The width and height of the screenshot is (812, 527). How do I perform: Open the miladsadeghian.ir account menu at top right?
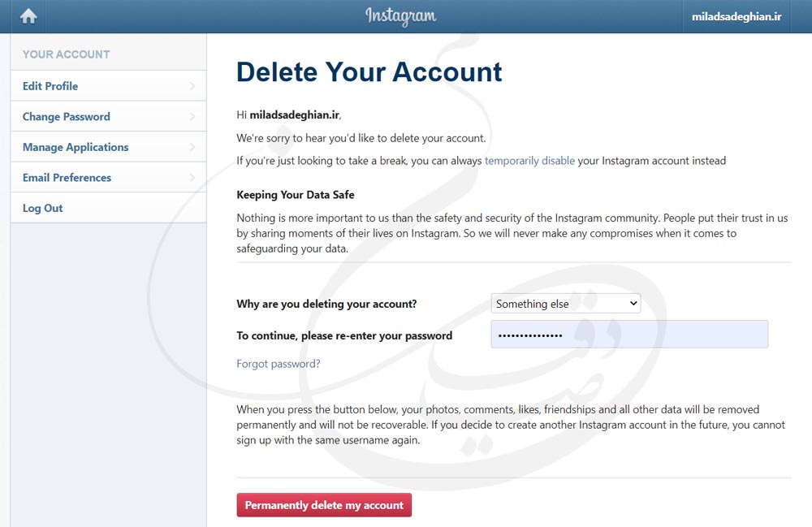(736, 16)
